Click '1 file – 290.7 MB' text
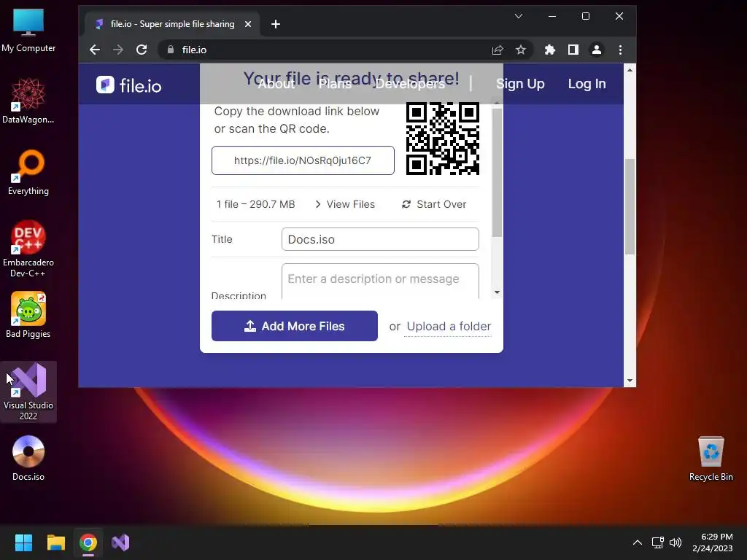Screen dimensions: 747x560 pos(255,204)
